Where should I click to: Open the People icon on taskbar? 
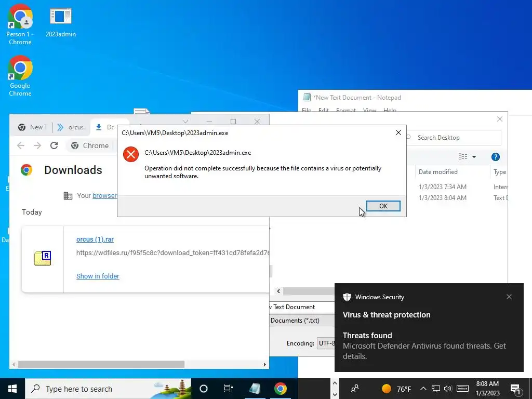[355, 389]
